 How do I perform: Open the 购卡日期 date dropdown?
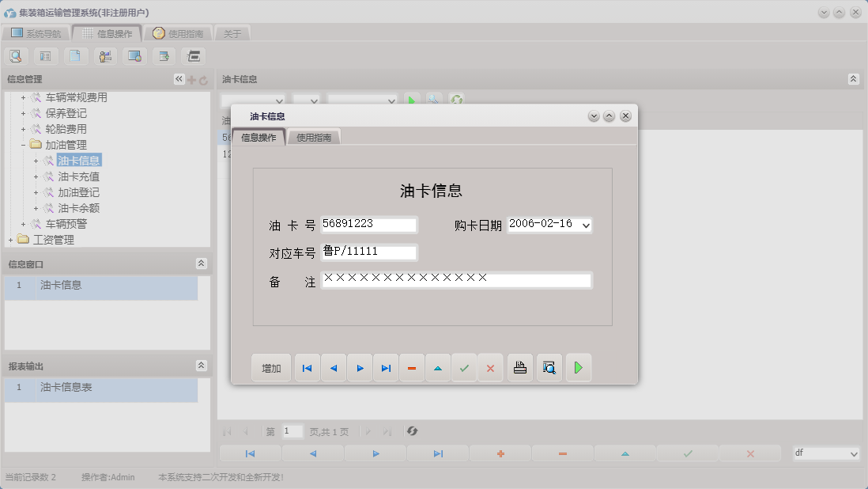pos(585,224)
